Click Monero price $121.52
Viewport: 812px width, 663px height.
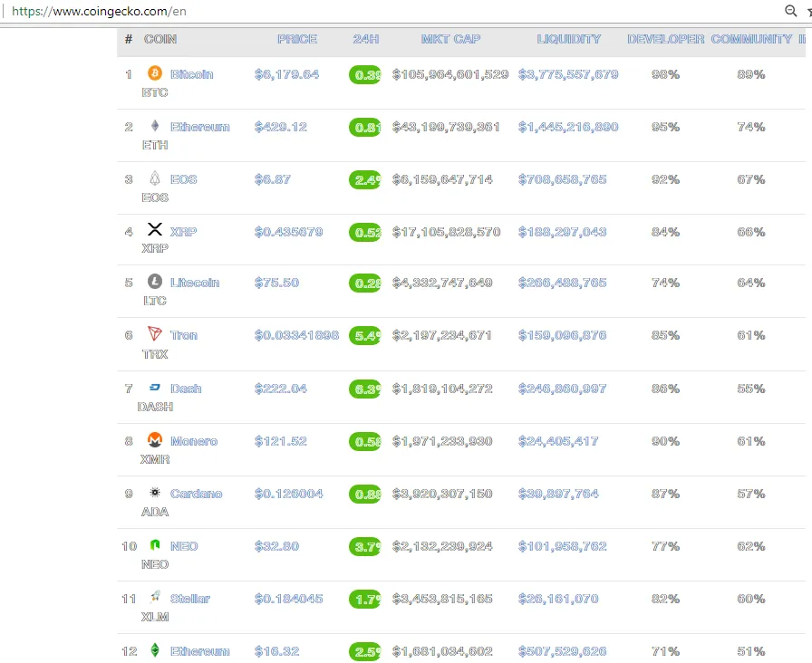[x=281, y=441]
